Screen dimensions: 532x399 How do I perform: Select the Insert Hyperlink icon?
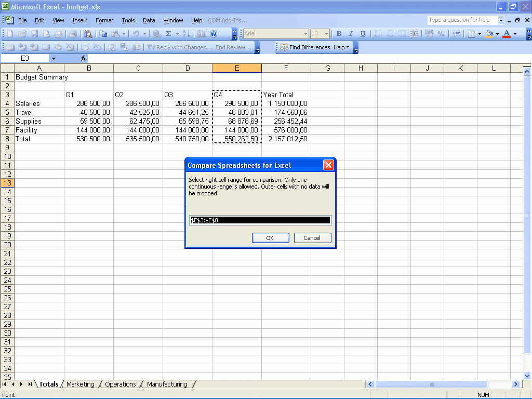pos(156,33)
